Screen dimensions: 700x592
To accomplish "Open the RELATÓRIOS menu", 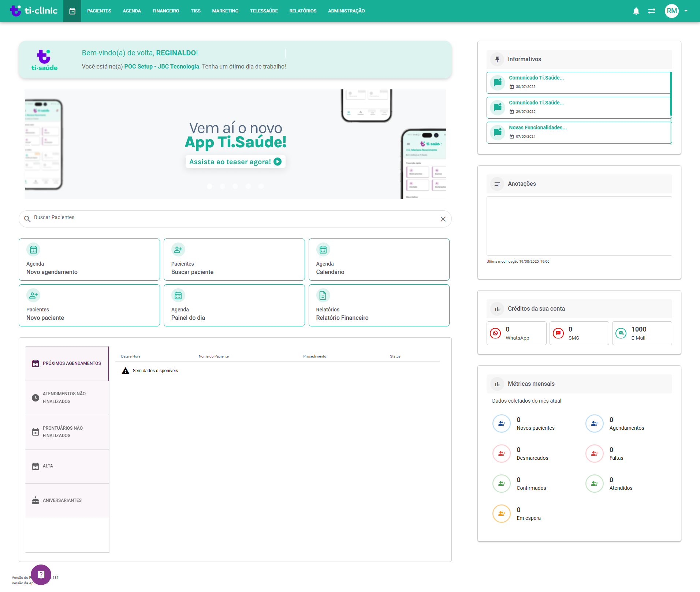I will pos(303,11).
